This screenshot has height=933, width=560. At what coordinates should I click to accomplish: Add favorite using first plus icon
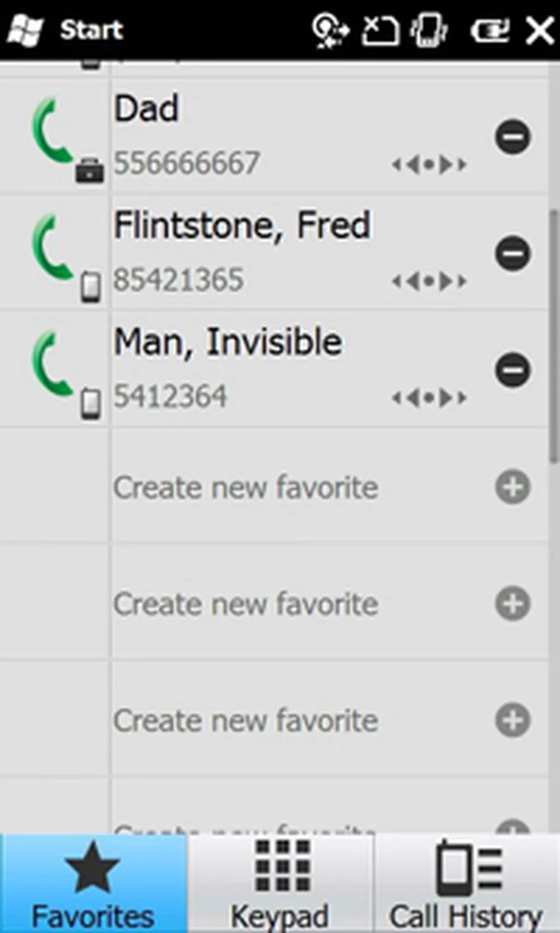(x=512, y=486)
